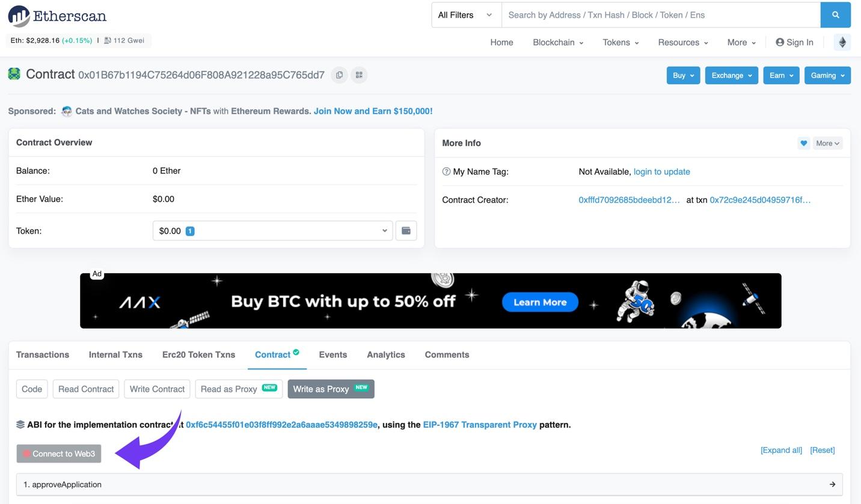
Task: Expand approveApplication with the arrow icon
Action: tap(832, 484)
